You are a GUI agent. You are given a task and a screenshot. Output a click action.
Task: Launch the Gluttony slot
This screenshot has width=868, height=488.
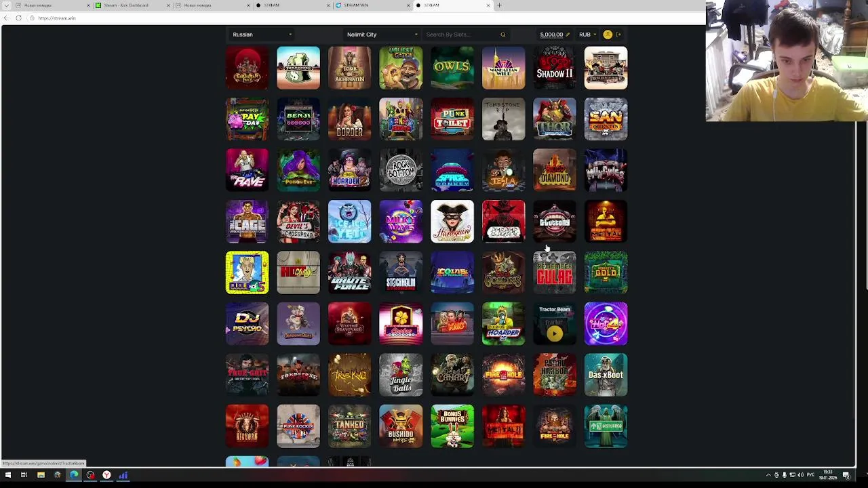[555, 222]
